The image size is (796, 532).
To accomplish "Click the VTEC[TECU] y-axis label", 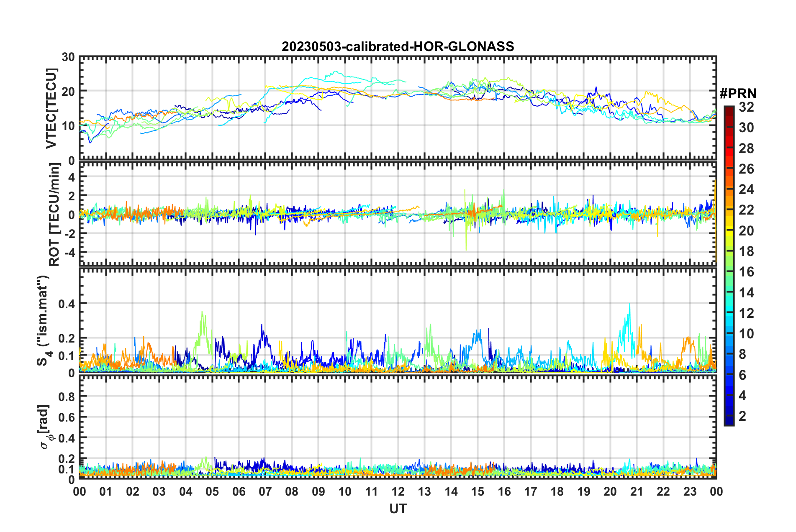I will coord(51,109).
